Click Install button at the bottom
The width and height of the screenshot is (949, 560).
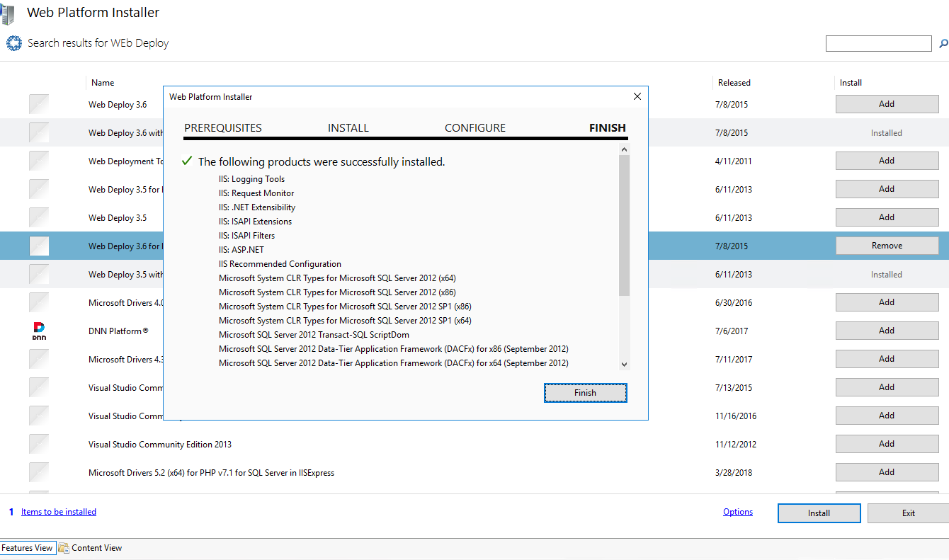coord(819,513)
